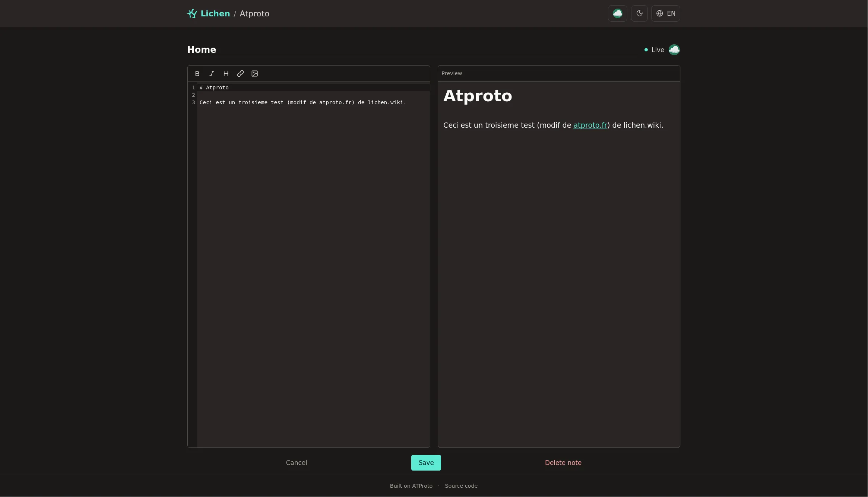
Task: Click the Lichen logo icon
Action: [192, 14]
